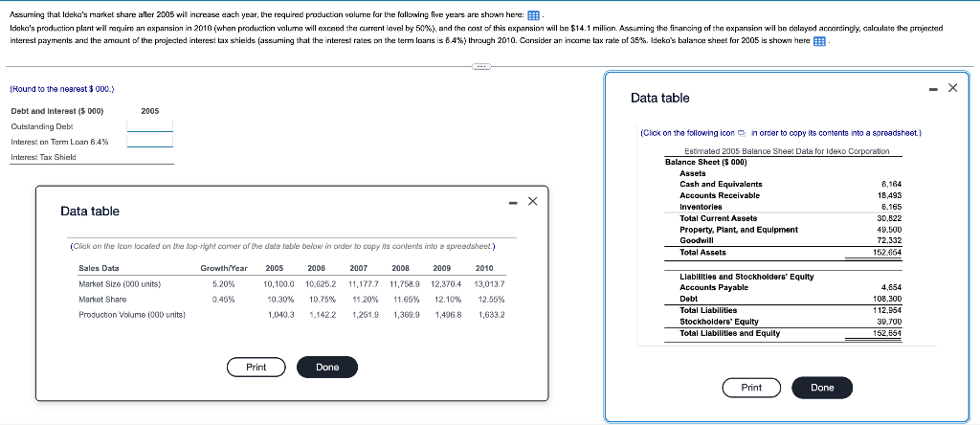Image resolution: width=980 pixels, height=425 pixels.
Task: Print the Sales Data table
Action: tap(256, 367)
